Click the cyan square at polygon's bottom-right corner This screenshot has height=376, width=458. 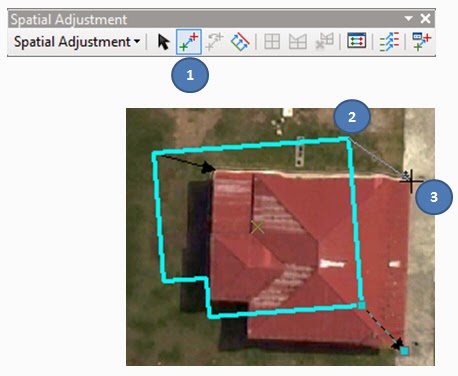[x=362, y=305]
